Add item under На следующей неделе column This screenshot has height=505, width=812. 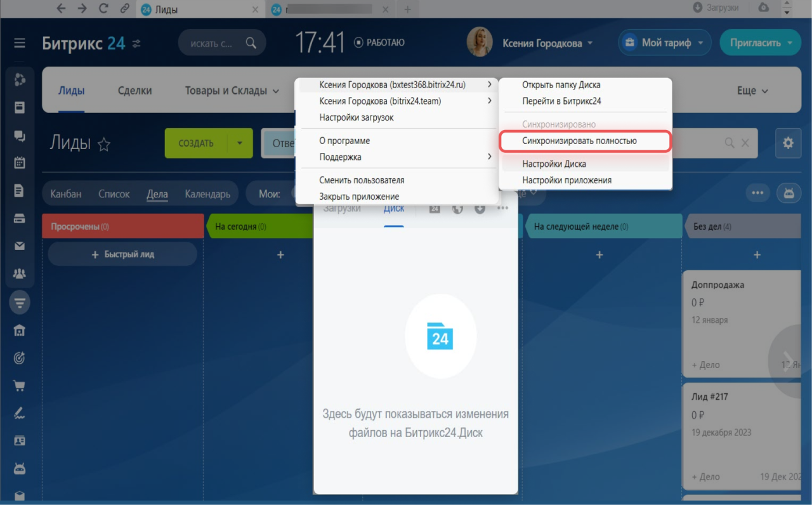pos(599,254)
